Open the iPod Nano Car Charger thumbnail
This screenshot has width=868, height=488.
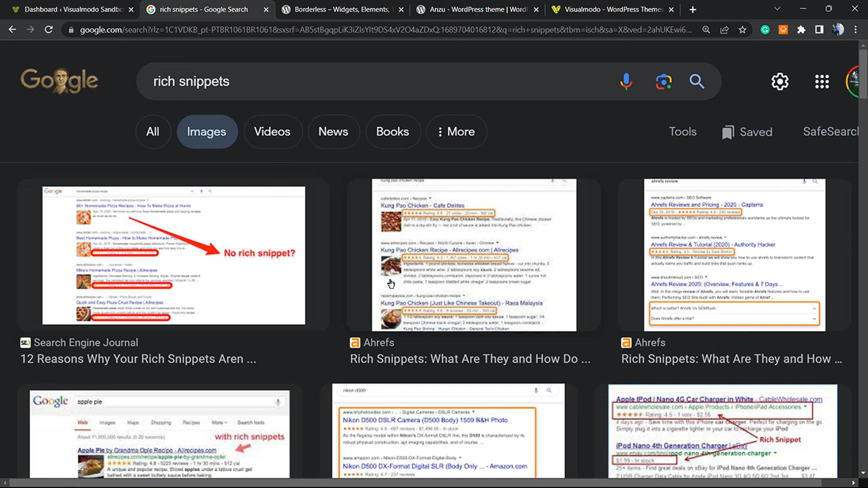point(723,431)
